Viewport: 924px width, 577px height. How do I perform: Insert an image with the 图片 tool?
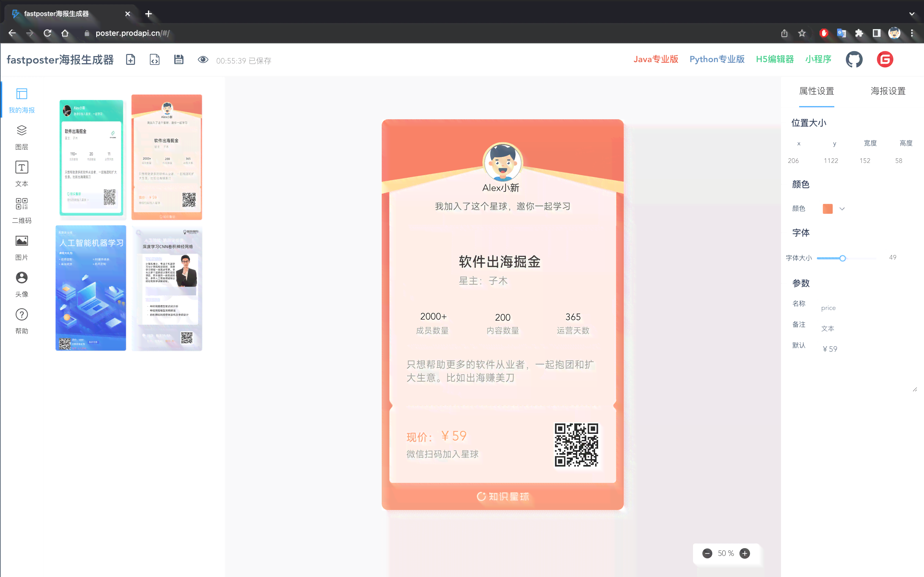[x=22, y=246]
